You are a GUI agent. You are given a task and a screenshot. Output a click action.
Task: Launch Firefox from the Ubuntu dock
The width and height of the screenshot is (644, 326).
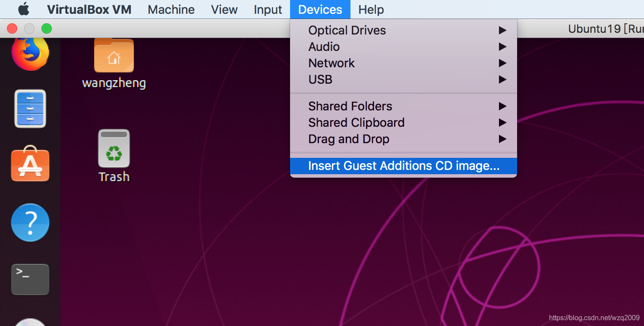coord(30,53)
